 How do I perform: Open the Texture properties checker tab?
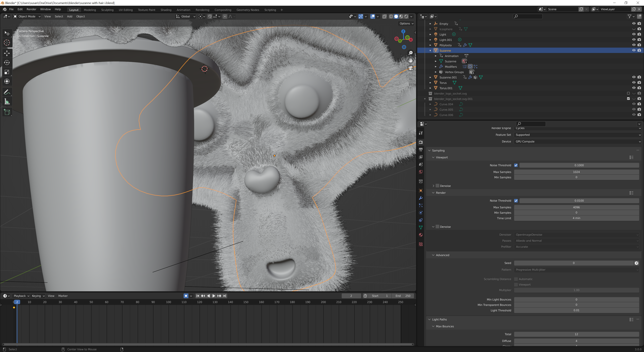pyautogui.click(x=421, y=244)
